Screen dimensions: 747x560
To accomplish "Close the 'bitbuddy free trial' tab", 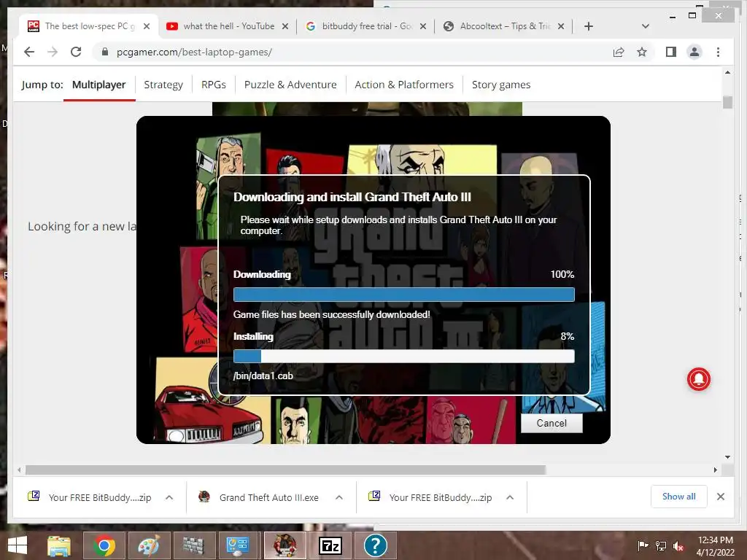I will pos(422,26).
